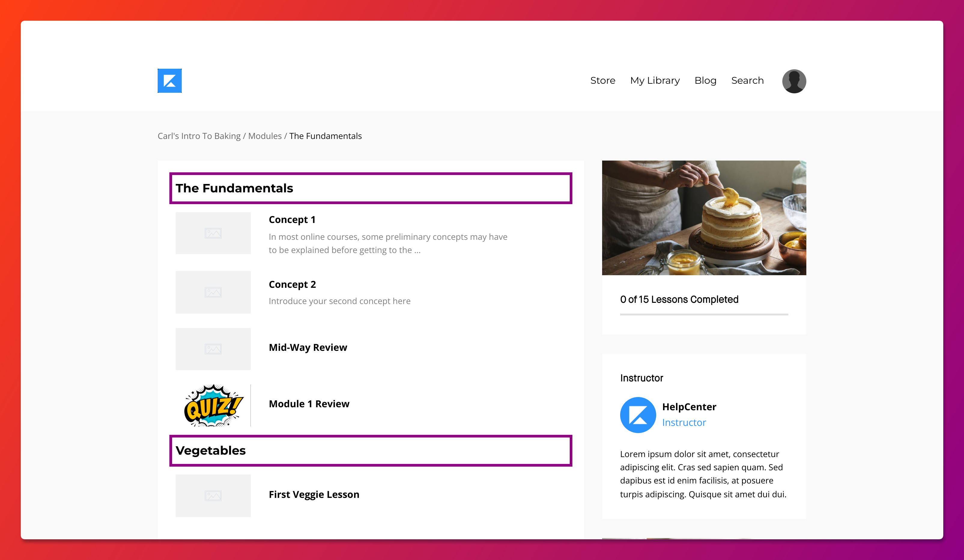Click the lessons completed progress bar

point(704,314)
